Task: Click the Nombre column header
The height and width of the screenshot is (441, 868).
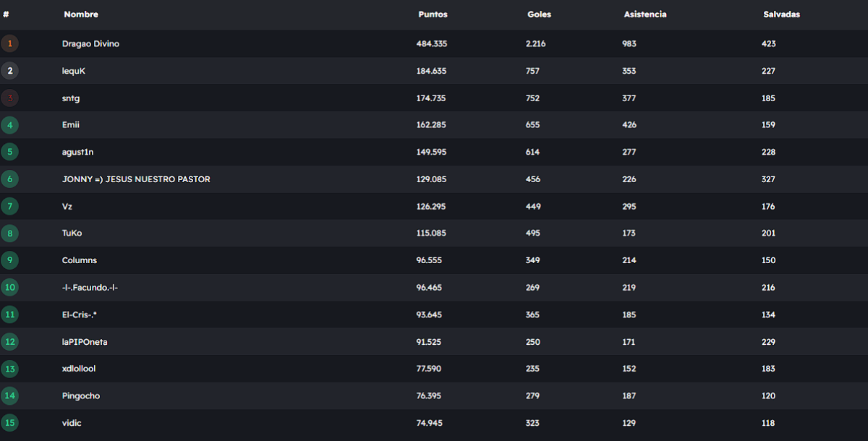Action: tap(81, 14)
